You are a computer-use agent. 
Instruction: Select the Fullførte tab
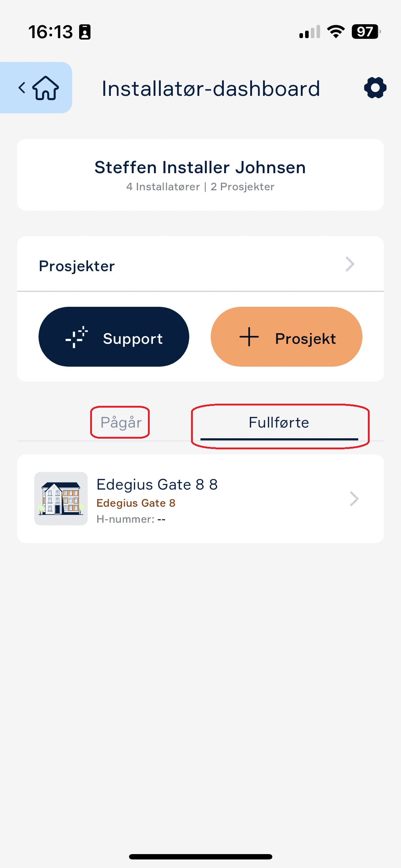[279, 423]
